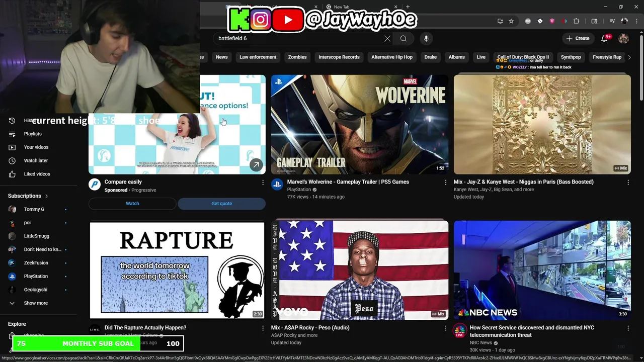
Task: Start voice search with microphone icon
Action: (426, 38)
